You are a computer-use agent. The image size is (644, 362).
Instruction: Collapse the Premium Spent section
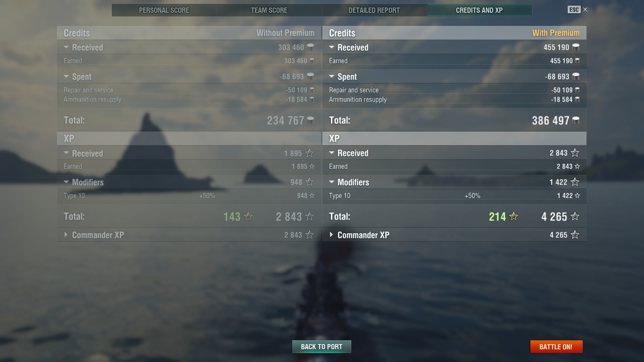click(x=331, y=76)
